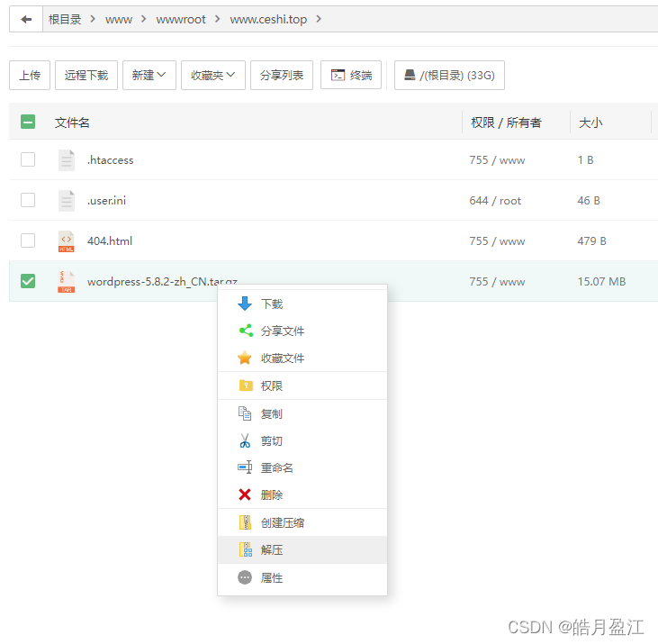Click the 404.html HTML file icon
This screenshot has height=644, width=658.
click(x=67, y=241)
